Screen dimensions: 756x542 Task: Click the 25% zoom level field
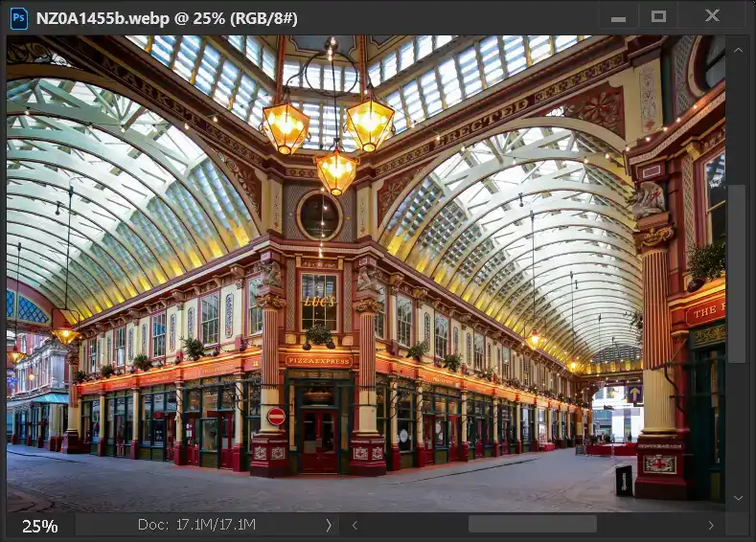pos(40,526)
